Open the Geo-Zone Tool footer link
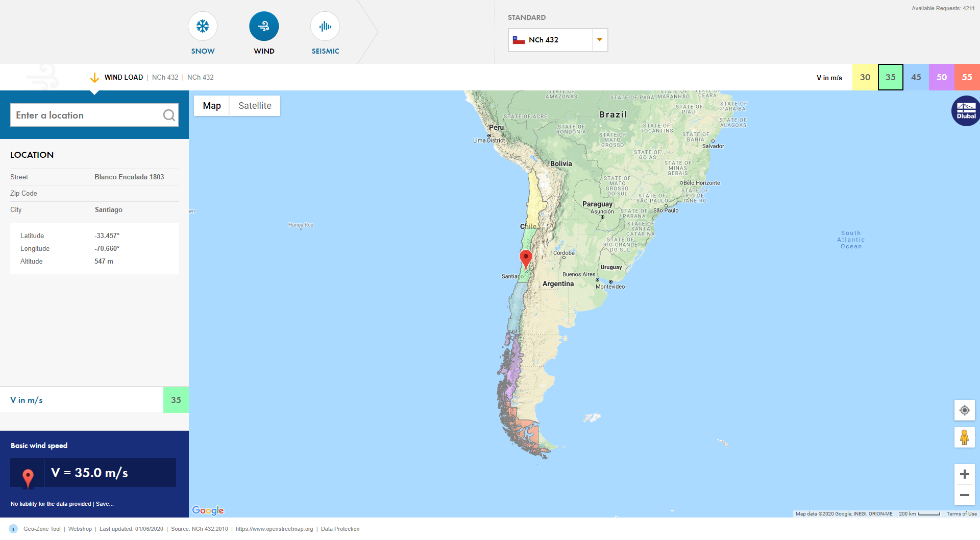Screen dimensions: 980x540 42,529
